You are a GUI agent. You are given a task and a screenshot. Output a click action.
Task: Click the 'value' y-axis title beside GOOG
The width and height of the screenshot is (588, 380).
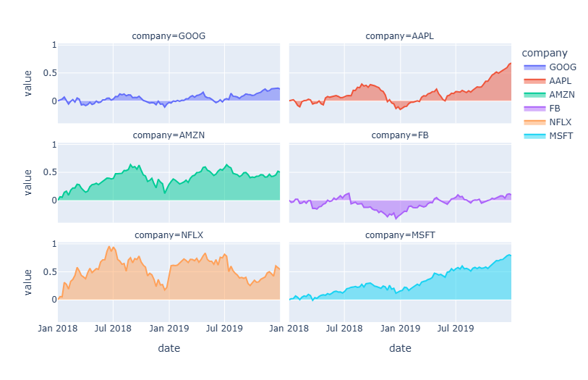[28, 83]
